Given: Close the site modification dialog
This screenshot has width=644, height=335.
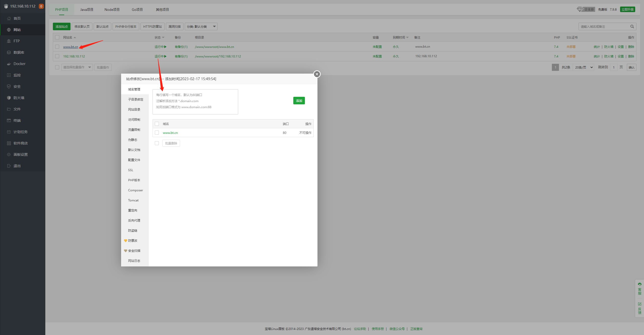Looking at the screenshot, I should (x=317, y=74).
